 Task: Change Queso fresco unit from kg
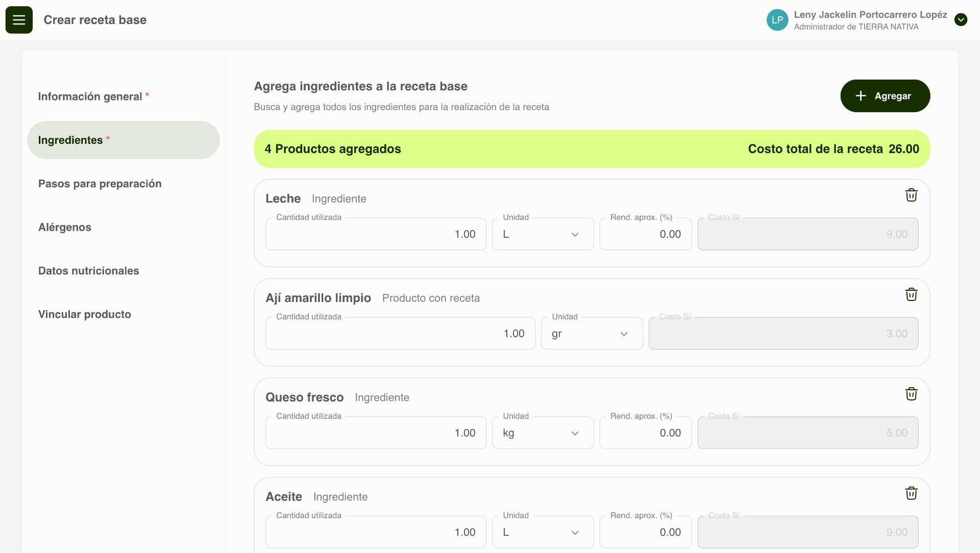coord(543,433)
